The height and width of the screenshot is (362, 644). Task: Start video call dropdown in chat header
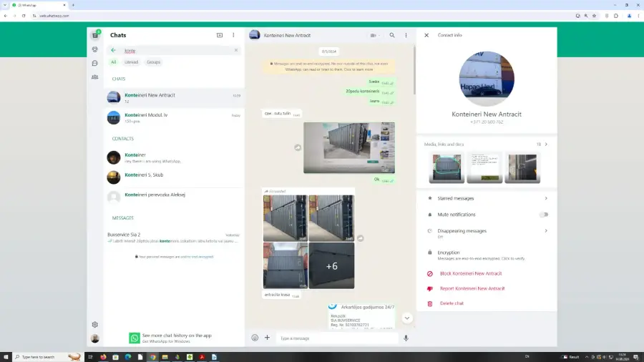coord(374,35)
